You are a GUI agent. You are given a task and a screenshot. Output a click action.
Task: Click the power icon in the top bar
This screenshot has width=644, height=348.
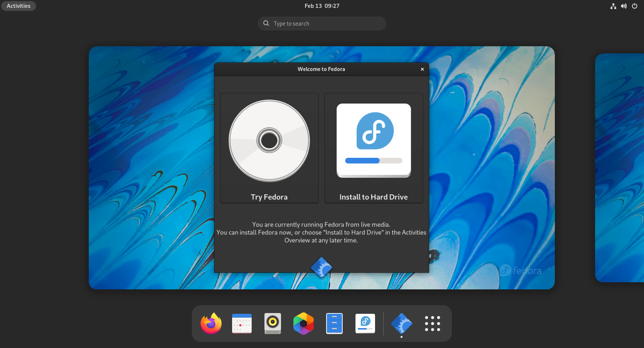(x=635, y=6)
